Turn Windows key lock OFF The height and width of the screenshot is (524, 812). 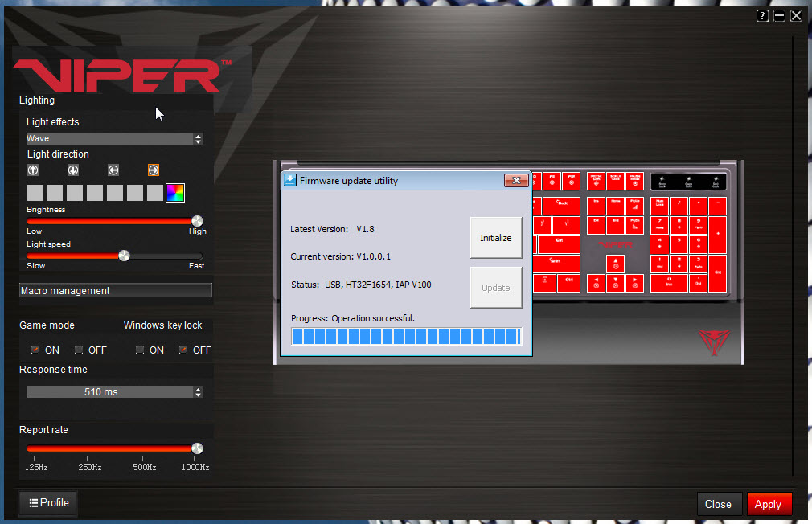(183, 350)
